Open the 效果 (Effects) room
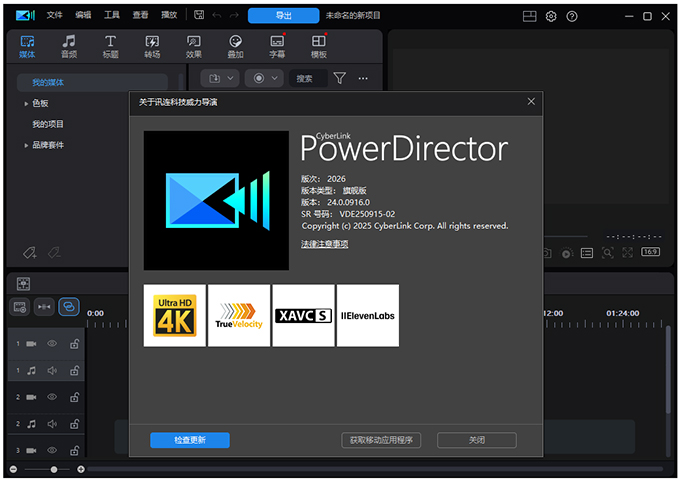This screenshot has height=480, width=680. 194,46
